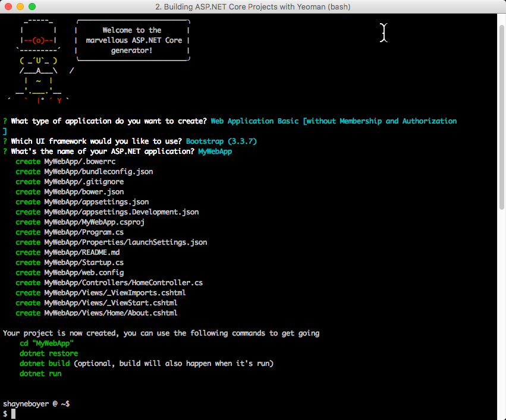506x420 pixels.
Task: Click the green 'create' word before .bowerrc
Action: coord(28,162)
